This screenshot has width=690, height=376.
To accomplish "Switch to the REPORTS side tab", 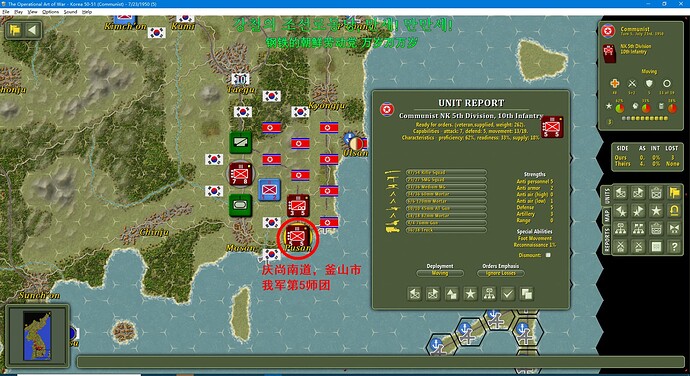I will click(x=606, y=241).
